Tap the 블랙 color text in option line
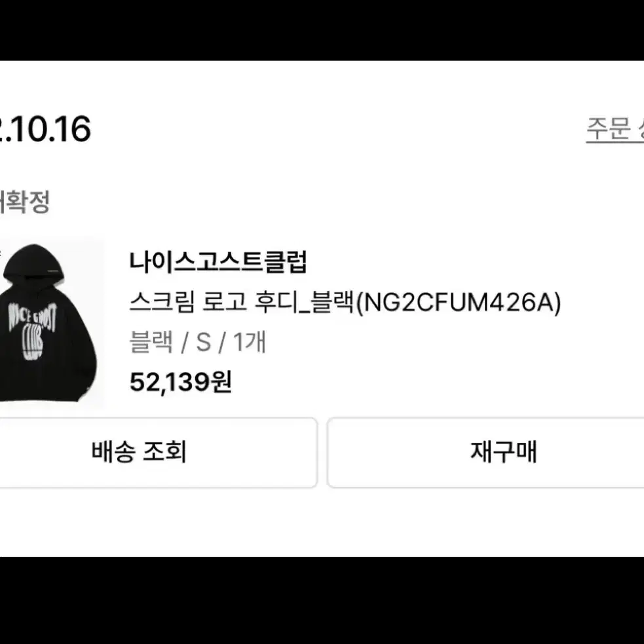This screenshot has height=644, width=644. (151, 342)
